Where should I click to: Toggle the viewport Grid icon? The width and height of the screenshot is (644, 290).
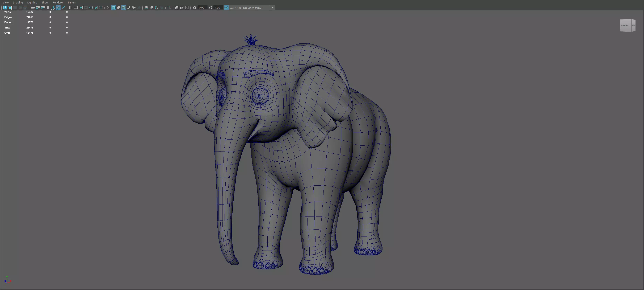71,8
